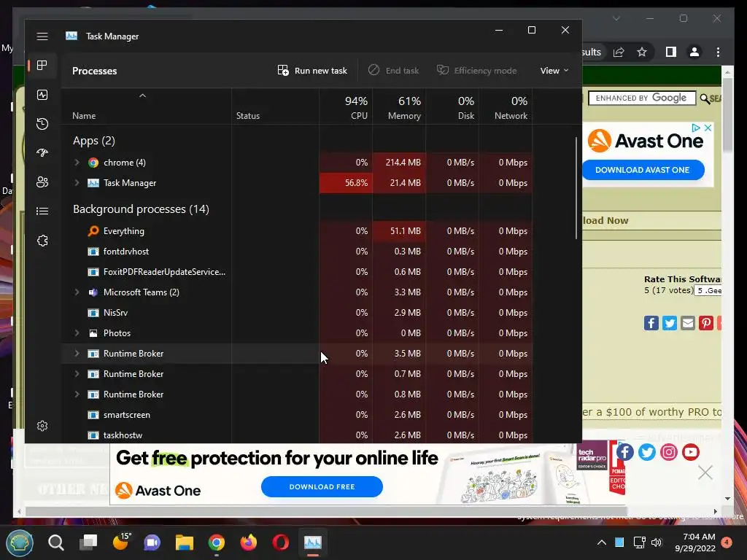
Task: Click the End task button
Action: 393,71
